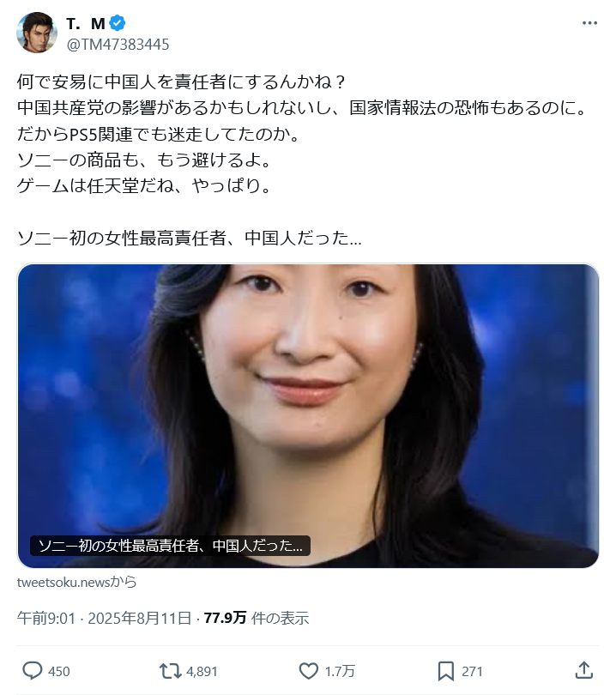Screen dimensions: 616x695
Task: Open the @TM47383445 handle link
Action: [118, 45]
